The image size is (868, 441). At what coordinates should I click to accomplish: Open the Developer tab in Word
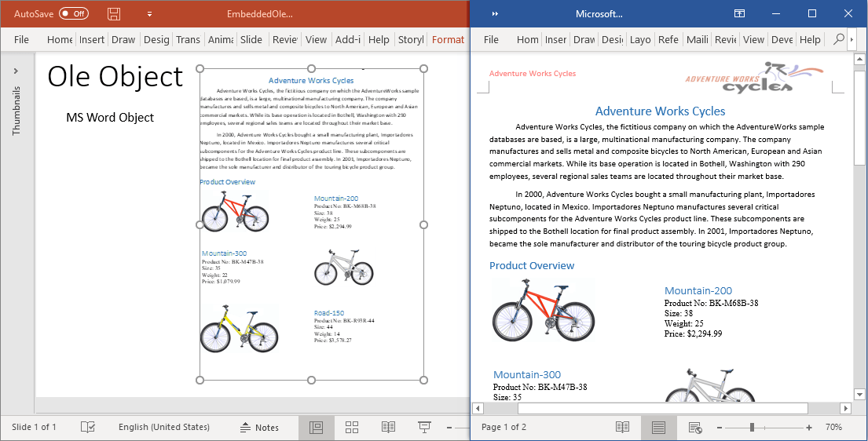coord(782,39)
